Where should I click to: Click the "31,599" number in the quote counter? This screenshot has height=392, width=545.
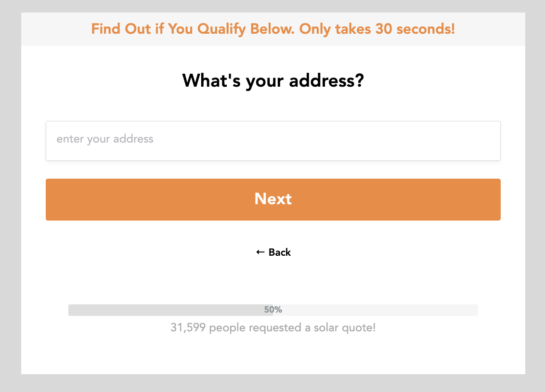(188, 328)
